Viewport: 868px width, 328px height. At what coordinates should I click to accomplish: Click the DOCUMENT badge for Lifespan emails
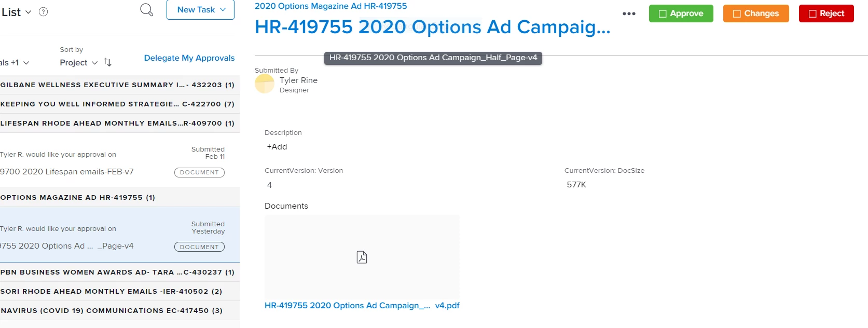[199, 172]
